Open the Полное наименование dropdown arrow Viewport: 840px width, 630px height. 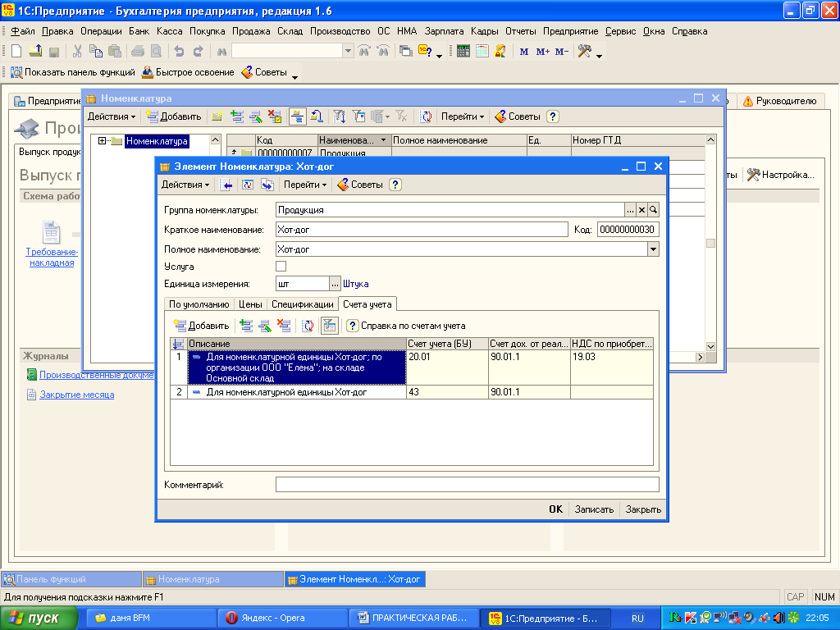pyautogui.click(x=653, y=249)
